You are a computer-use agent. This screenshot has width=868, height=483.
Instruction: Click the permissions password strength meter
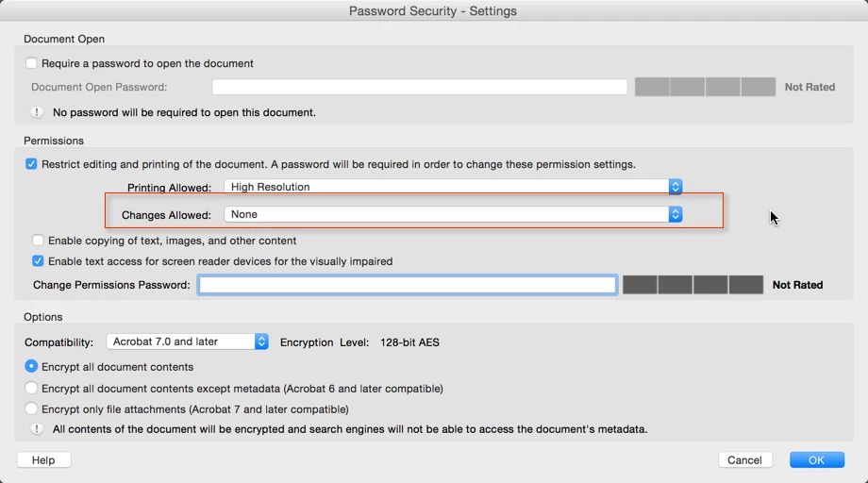(693, 285)
